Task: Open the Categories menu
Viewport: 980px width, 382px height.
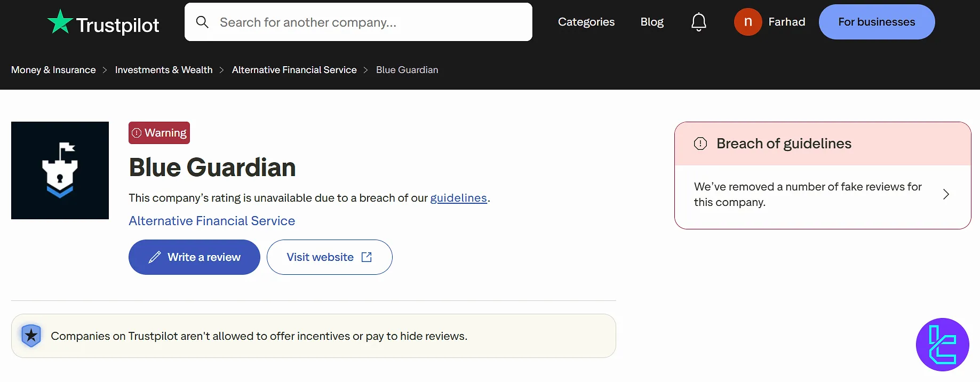Action: coord(586,21)
